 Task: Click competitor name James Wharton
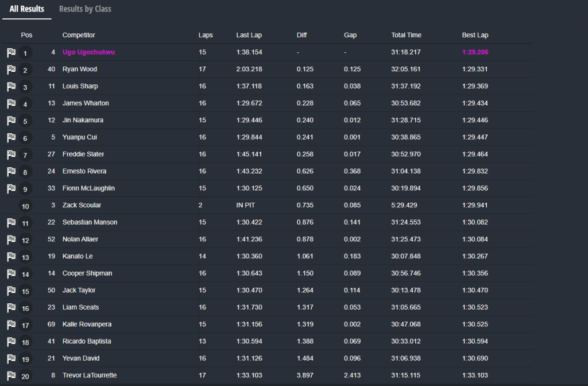tap(86, 103)
